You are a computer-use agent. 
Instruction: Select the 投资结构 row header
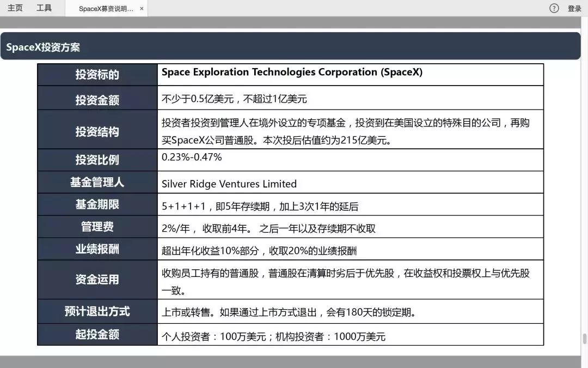point(96,131)
